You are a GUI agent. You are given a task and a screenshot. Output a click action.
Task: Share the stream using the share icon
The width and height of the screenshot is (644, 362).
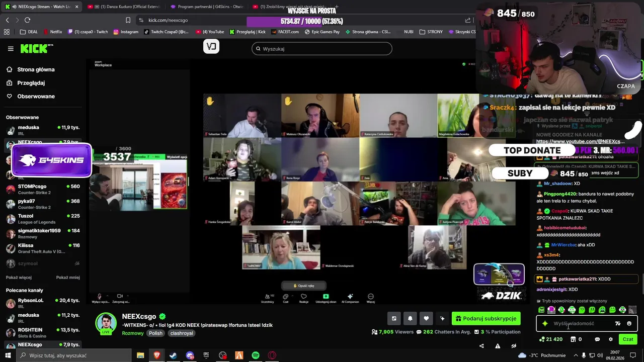(481, 346)
